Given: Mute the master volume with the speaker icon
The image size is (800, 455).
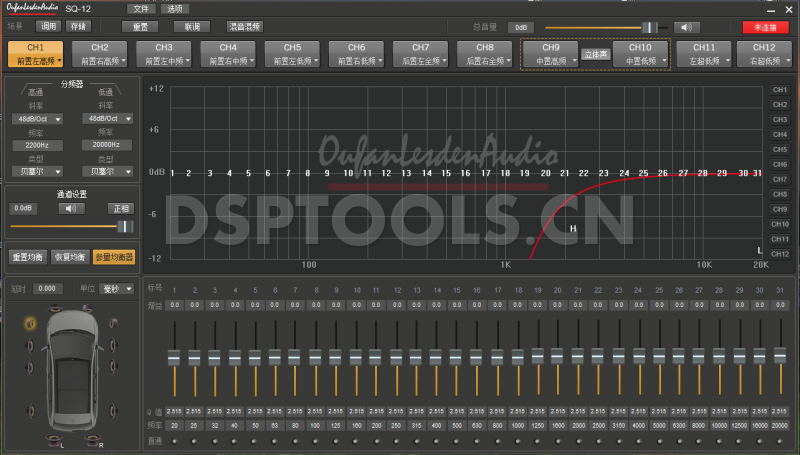Looking at the screenshot, I should [x=687, y=27].
